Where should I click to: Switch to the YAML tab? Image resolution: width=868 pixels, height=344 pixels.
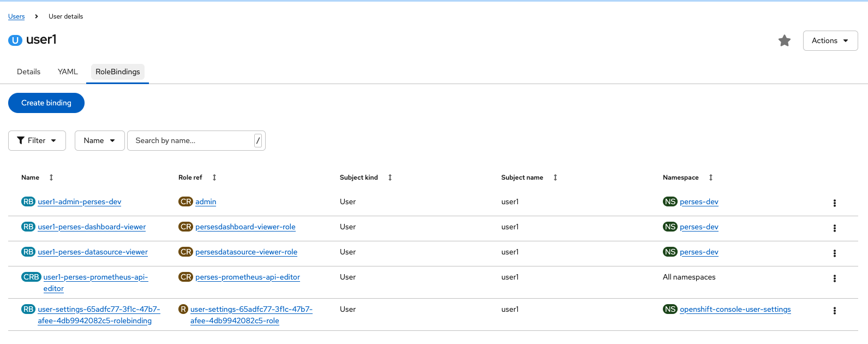coord(68,72)
